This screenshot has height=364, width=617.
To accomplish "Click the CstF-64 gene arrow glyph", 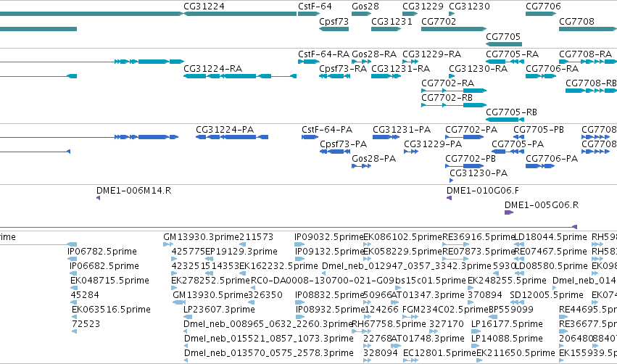I will (309, 14).
